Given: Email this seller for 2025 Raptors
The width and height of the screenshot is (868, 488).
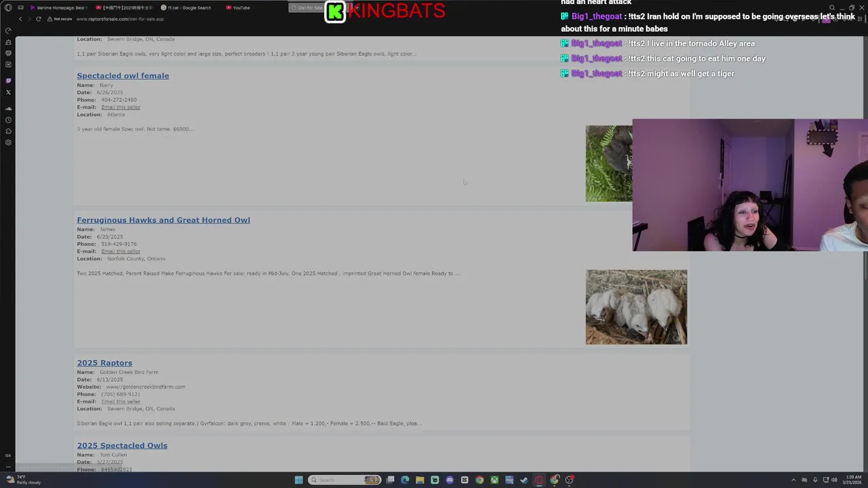Looking at the screenshot, I should click(121, 402).
